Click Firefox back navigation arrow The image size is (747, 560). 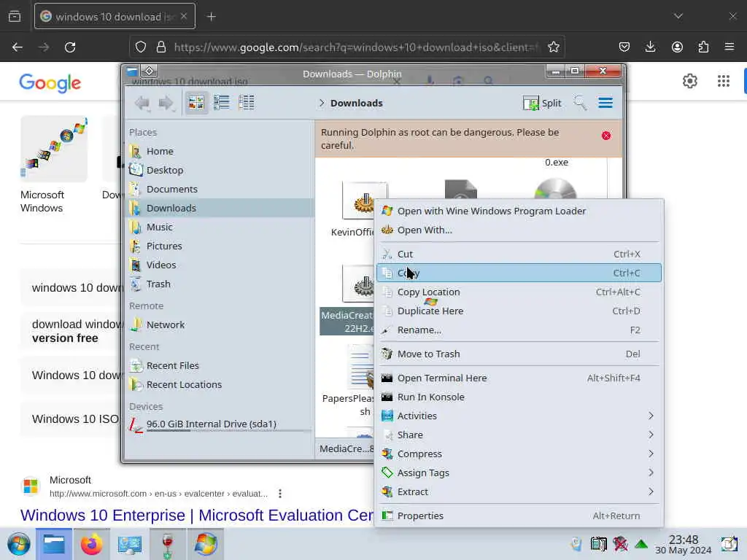(18, 47)
